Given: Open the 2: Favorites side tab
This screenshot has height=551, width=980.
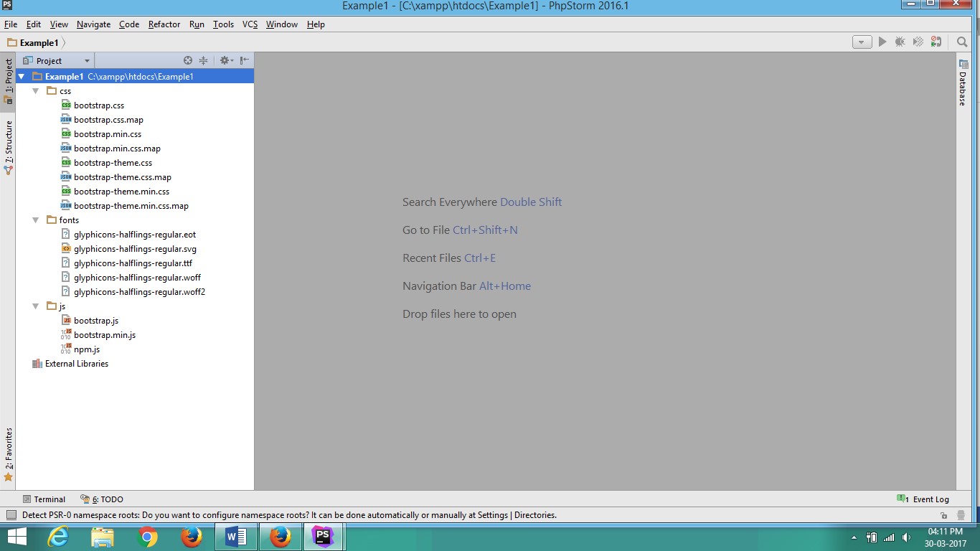Looking at the screenshot, I should [x=8, y=455].
